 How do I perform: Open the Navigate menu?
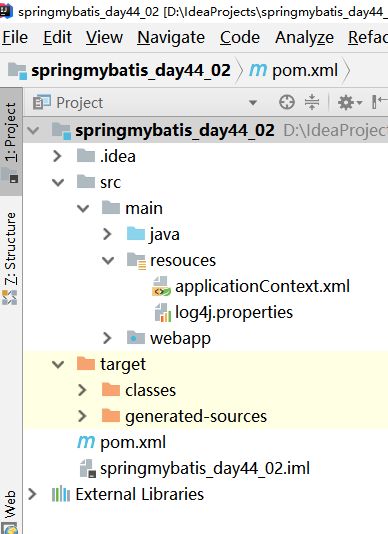(x=171, y=37)
